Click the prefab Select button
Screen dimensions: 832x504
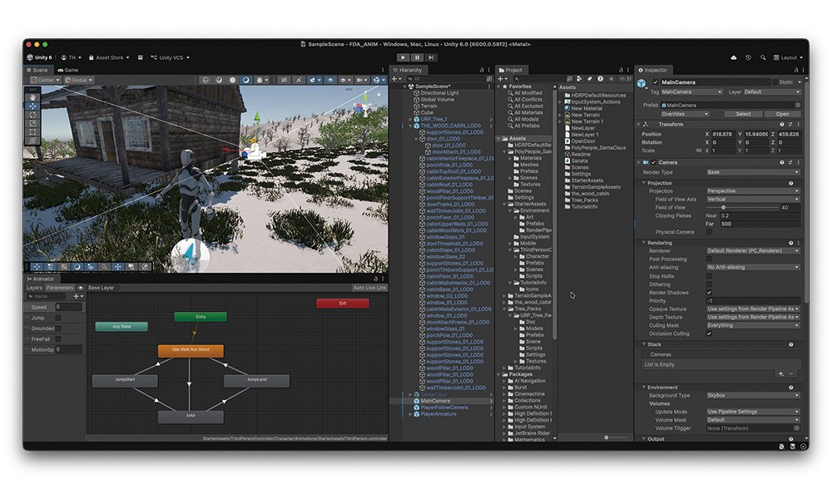pyautogui.click(x=743, y=114)
